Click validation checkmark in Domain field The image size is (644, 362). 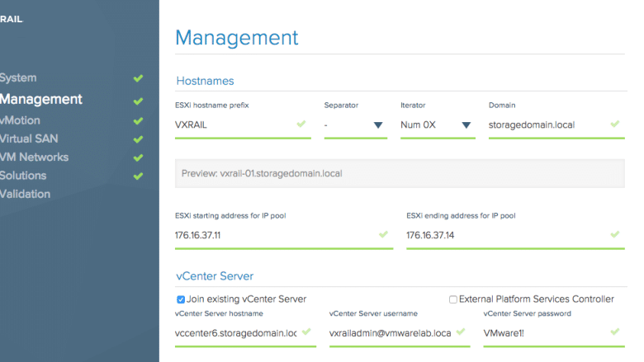[615, 124]
